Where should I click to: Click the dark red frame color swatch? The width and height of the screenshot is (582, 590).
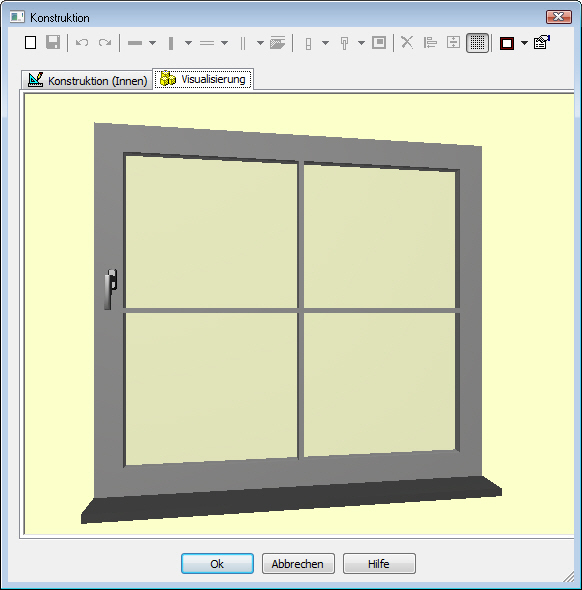(506, 43)
